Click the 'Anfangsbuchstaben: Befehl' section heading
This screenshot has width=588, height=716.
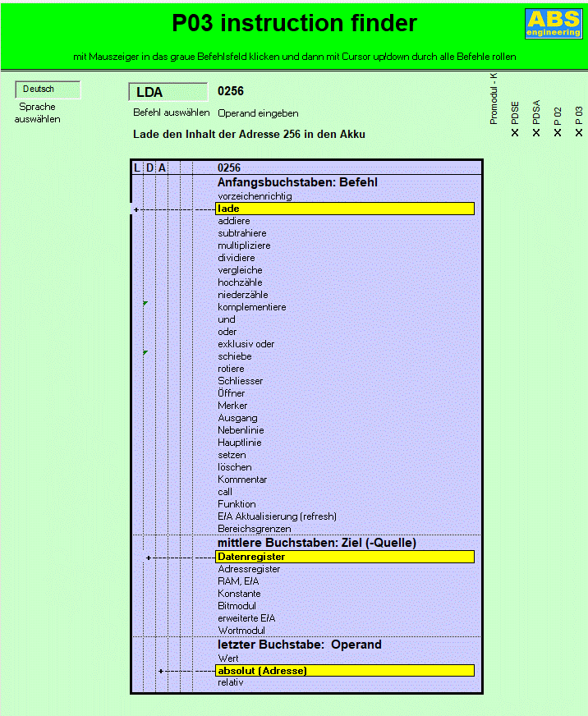(297, 182)
